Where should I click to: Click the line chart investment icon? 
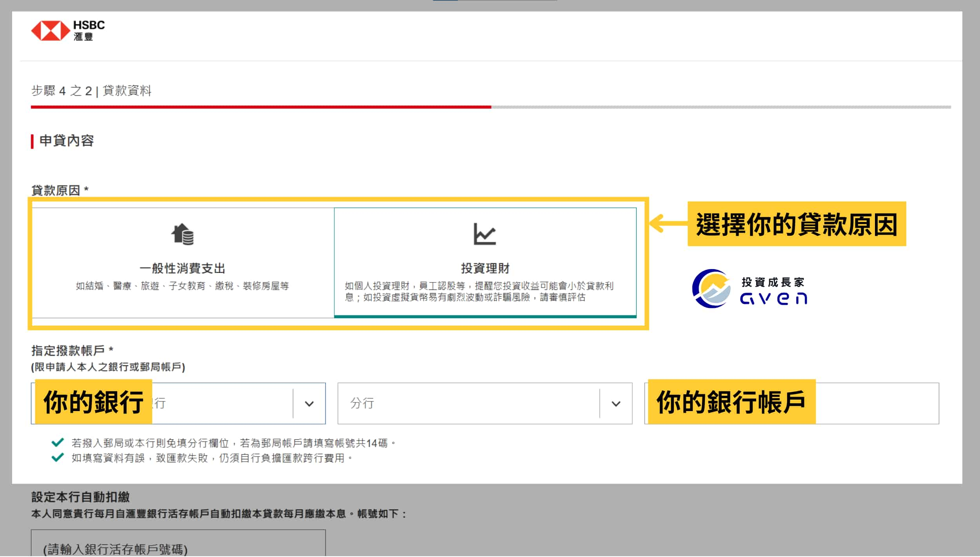pyautogui.click(x=485, y=234)
